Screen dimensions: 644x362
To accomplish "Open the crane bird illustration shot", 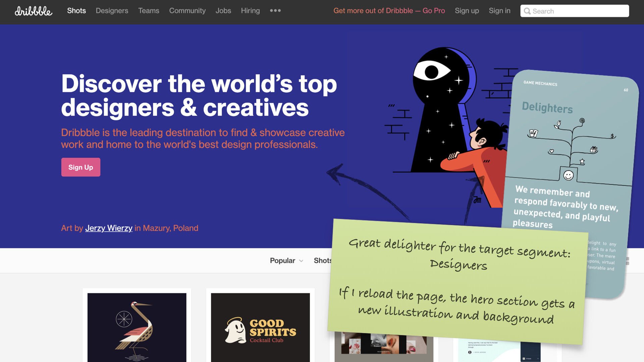I will (137, 327).
